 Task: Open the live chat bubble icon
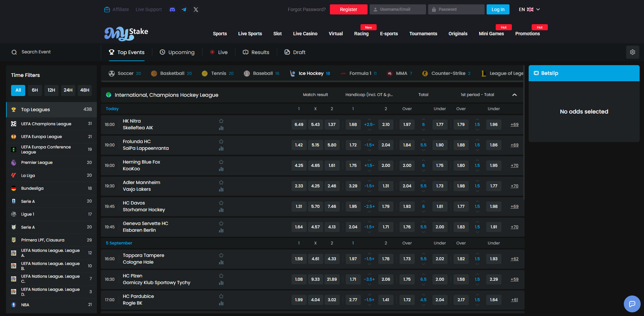632,304
